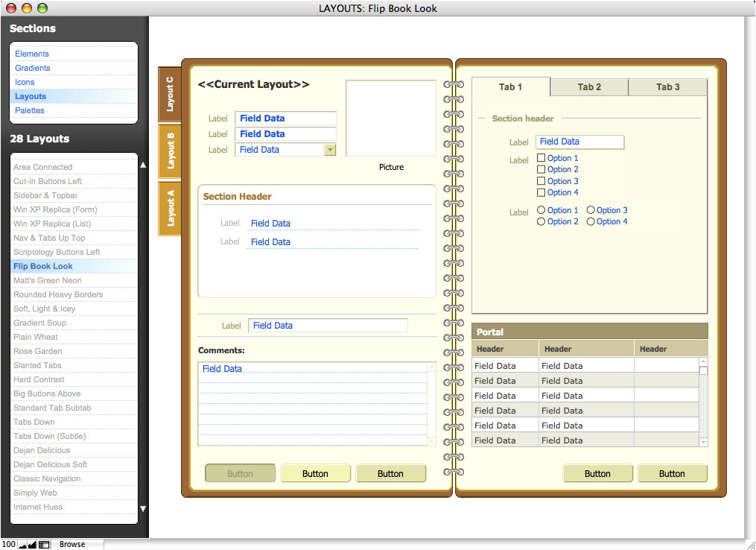Click Field Data input under Section header tab

tap(580, 142)
